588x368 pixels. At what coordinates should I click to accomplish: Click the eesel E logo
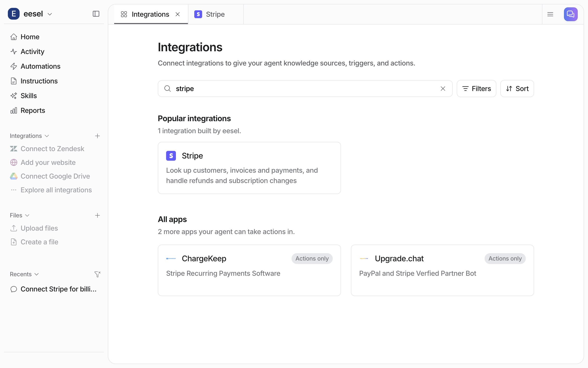(14, 14)
